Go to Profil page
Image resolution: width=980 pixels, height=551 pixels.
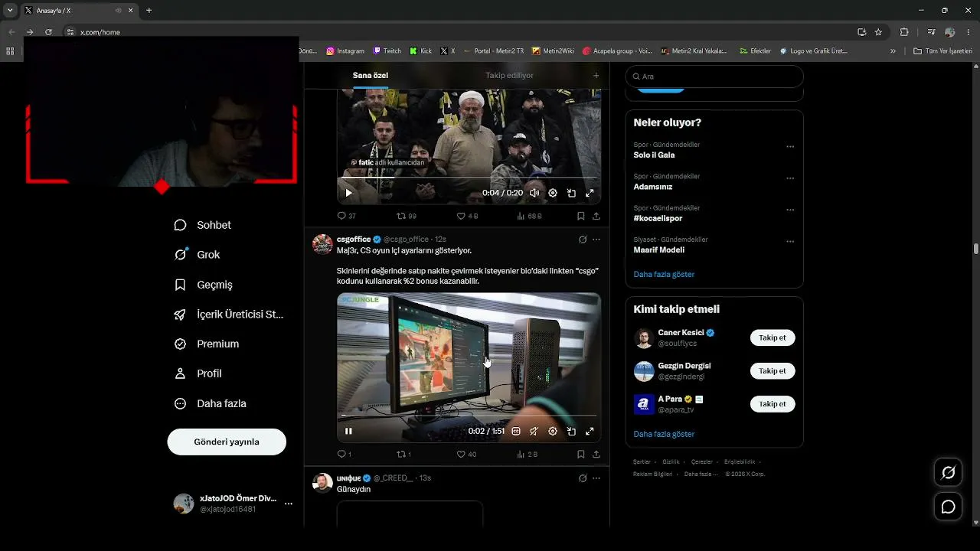[198, 373]
